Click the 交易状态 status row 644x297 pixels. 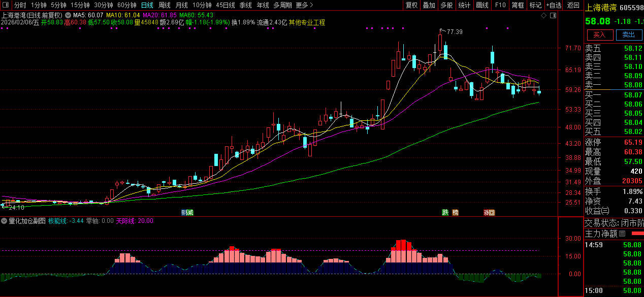[x=614, y=223]
